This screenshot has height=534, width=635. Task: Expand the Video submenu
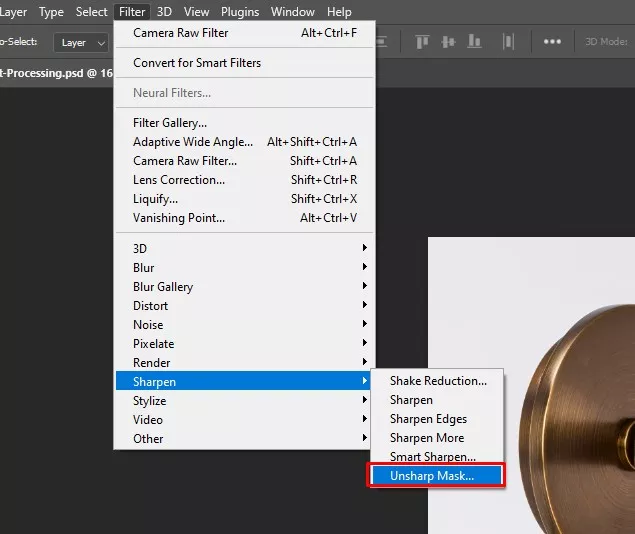(x=245, y=419)
